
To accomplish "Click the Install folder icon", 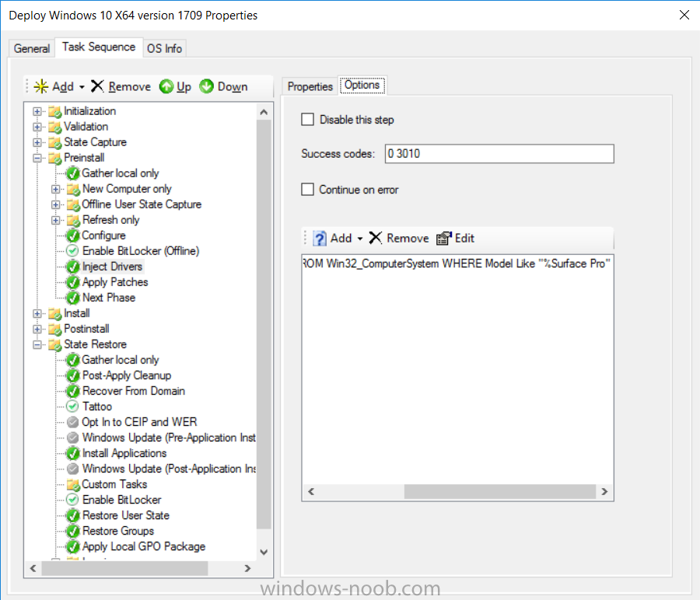I will 55,314.
